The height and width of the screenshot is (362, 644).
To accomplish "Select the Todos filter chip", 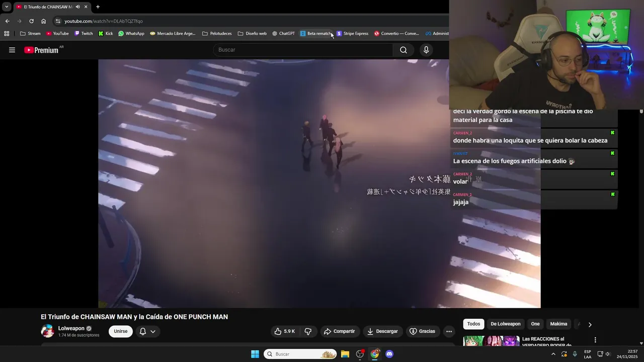I will (473, 324).
